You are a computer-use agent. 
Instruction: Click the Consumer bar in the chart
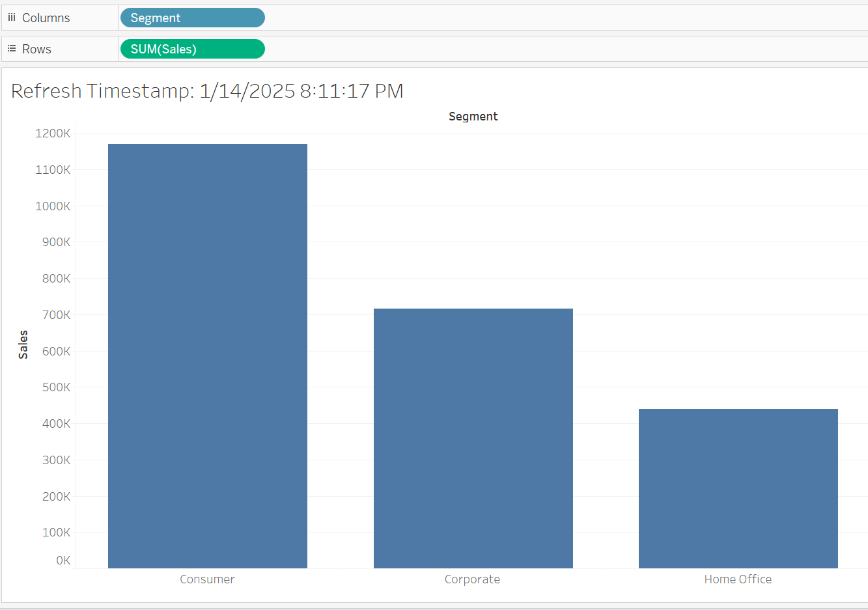pos(207,355)
